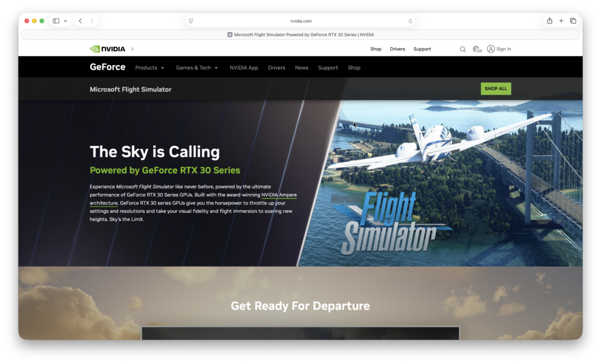Go back with the back arrow
Screen dimensions: 601x364
point(80,21)
